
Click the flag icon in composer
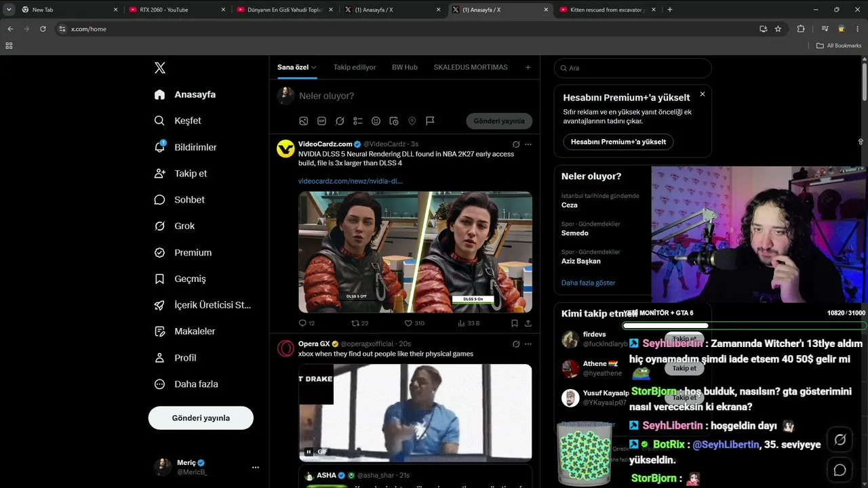(x=430, y=121)
